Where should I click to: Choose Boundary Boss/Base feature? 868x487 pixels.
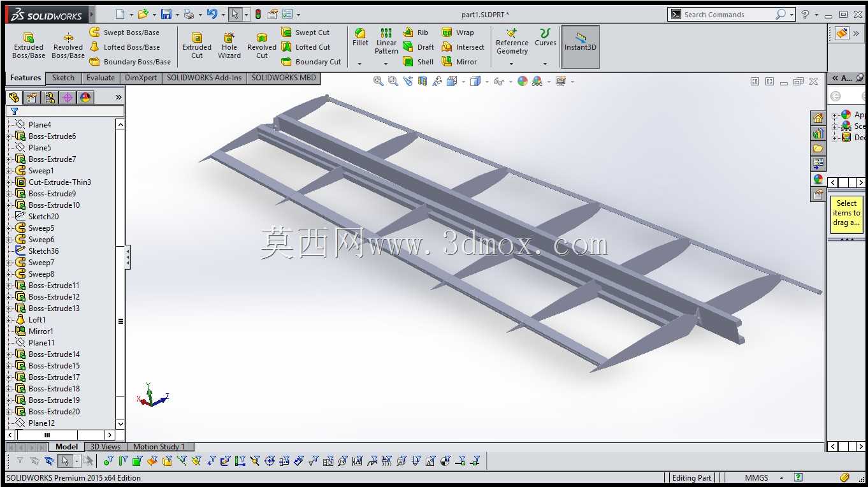[130, 62]
